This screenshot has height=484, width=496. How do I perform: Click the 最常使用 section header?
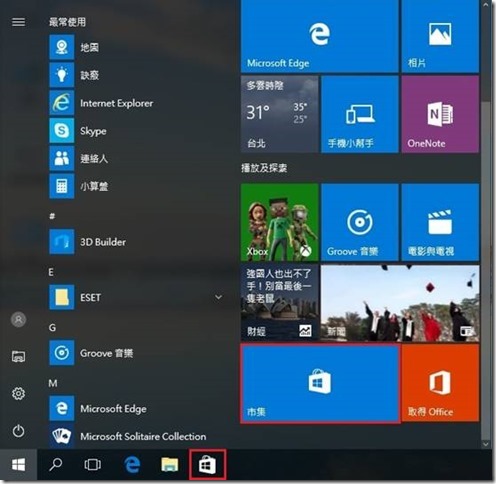coord(67,22)
